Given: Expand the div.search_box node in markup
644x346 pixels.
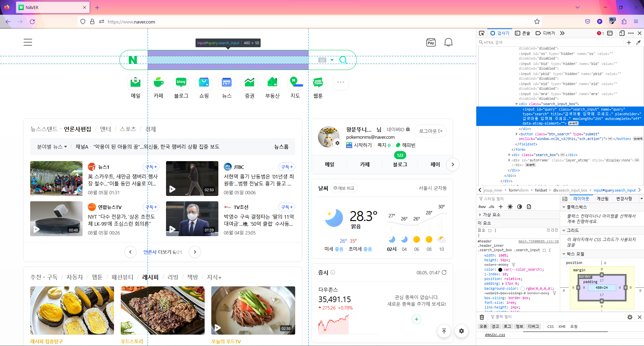Looking at the screenshot, I should point(509,155).
